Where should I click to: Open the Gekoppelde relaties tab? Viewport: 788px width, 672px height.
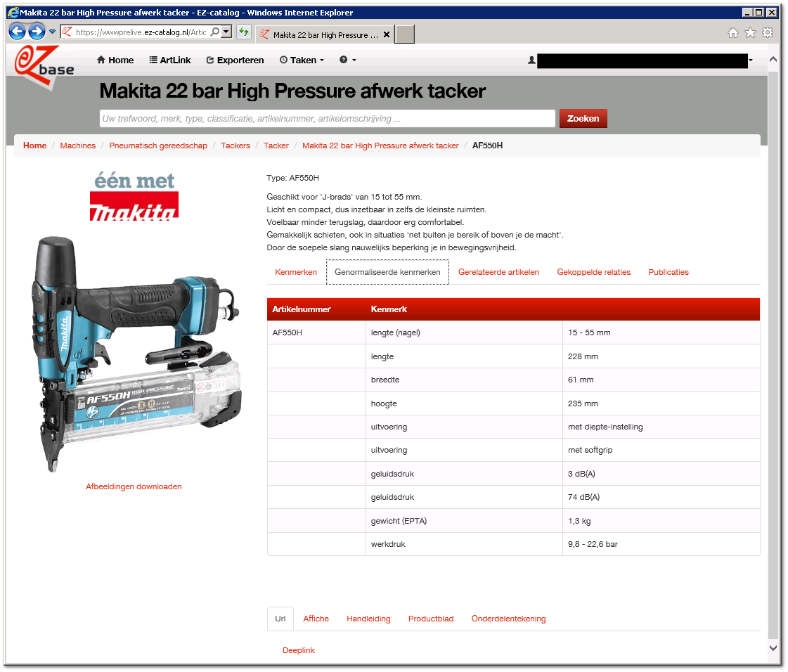click(593, 272)
